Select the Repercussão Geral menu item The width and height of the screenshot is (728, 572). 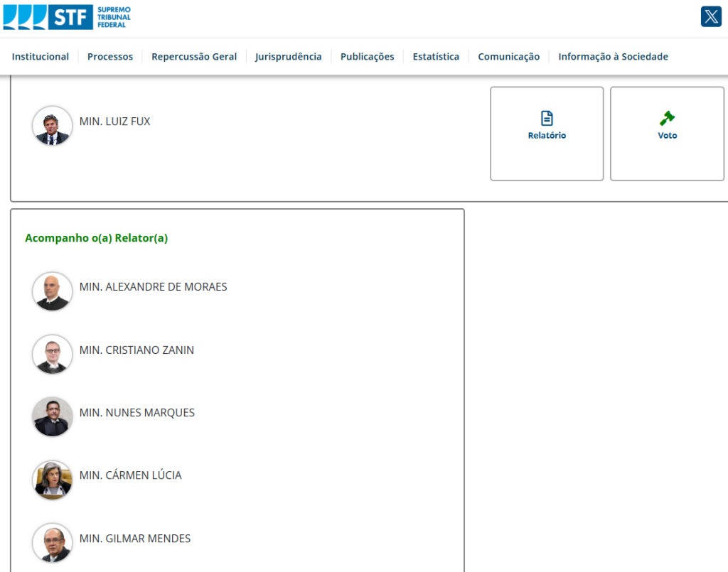point(194,57)
